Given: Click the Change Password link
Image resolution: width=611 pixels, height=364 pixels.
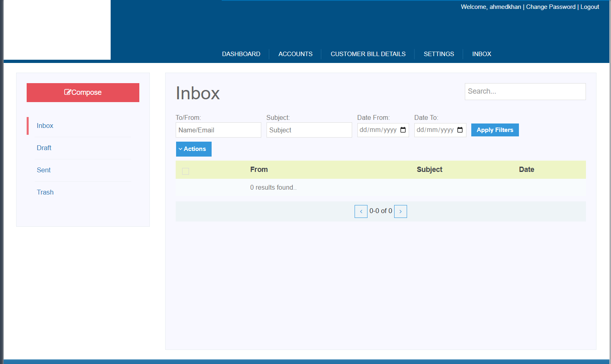Looking at the screenshot, I should [x=550, y=7].
